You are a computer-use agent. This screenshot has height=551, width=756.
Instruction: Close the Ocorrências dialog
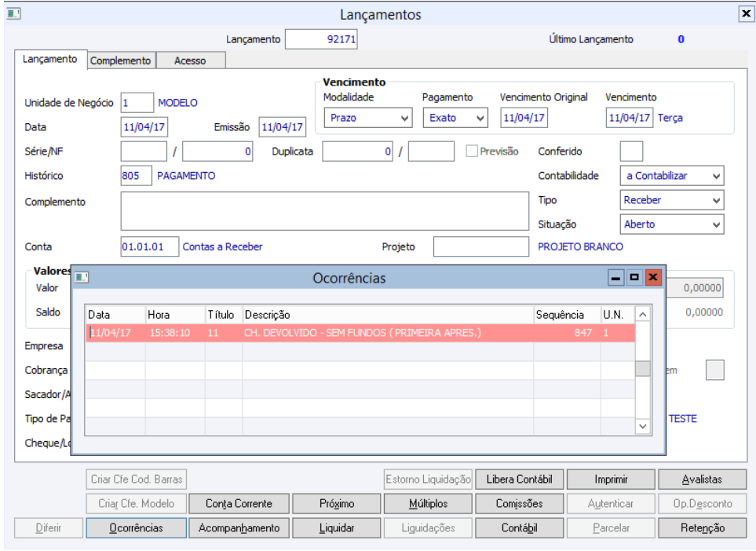tap(653, 277)
